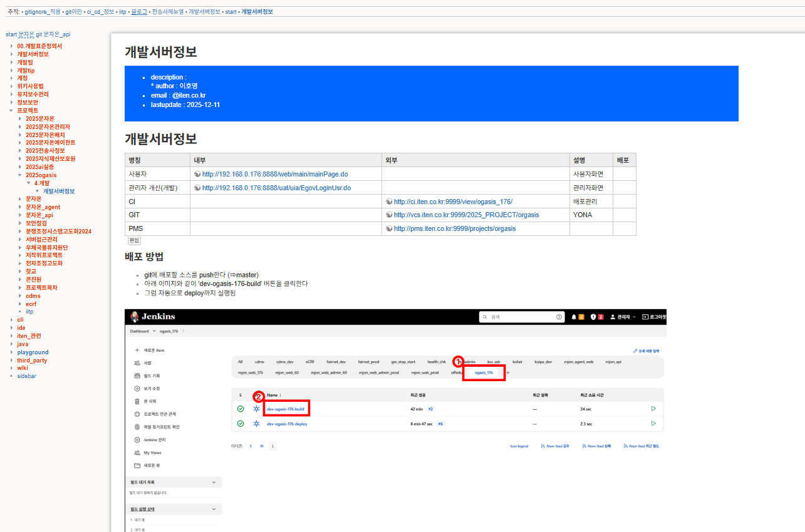Select the M icon size option
Image resolution: width=805 pixels, height=532 pixels.
click(x=262, y=446)
